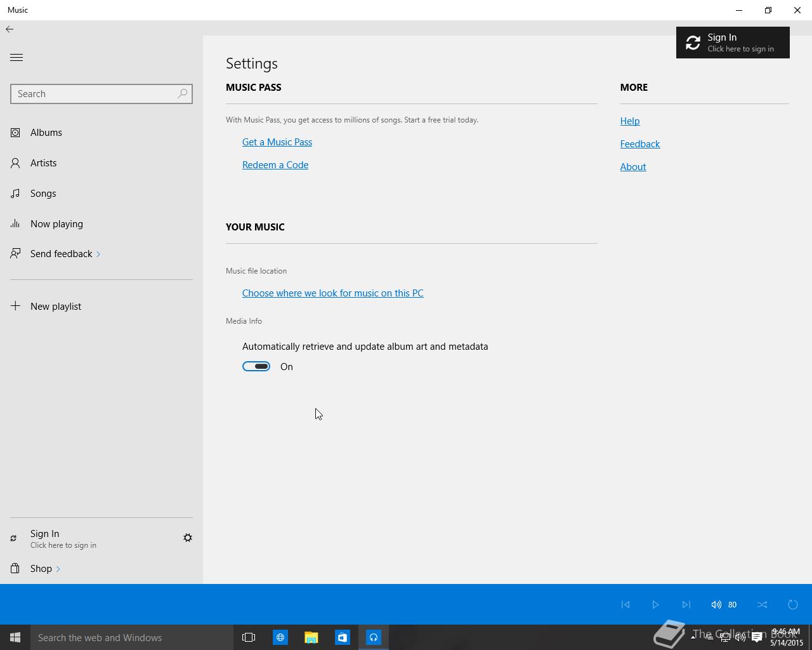This screenshot has height=650, width=812.
Task: Turn off automatic album art metadata toggle
Action: [x=256, y=366]
